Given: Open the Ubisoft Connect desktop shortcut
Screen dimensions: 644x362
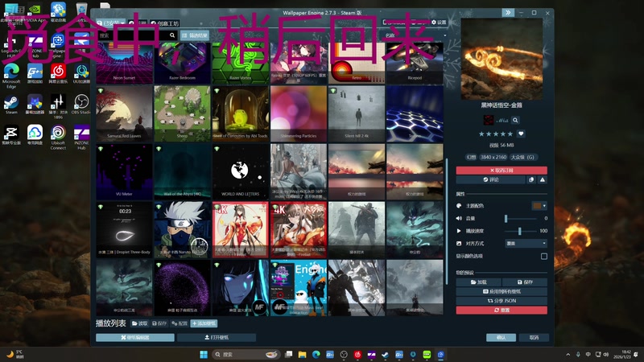Looking at the screenshot, I should click(58, 138).
